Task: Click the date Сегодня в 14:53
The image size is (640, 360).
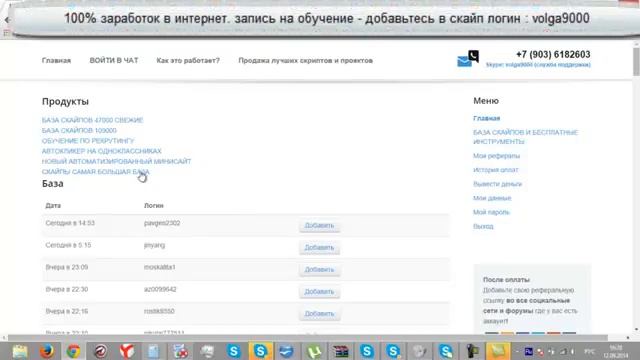Action: pyautogui.click(x=70, y=223)
